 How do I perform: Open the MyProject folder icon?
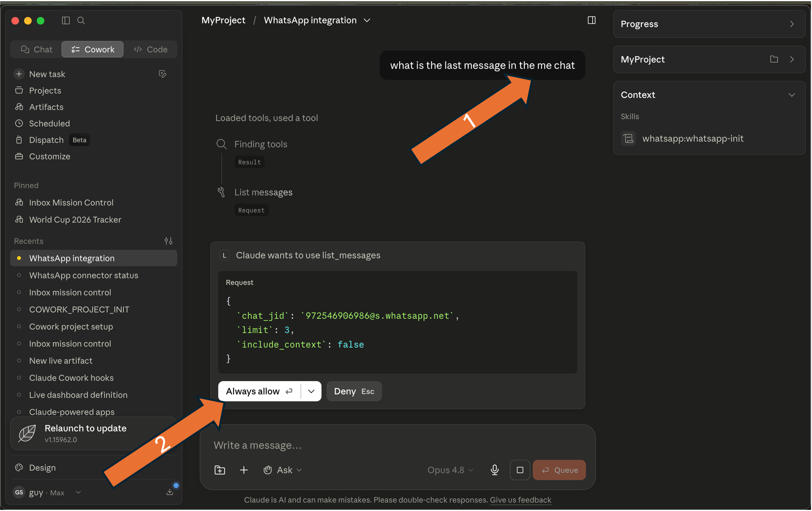click(774, 59)
